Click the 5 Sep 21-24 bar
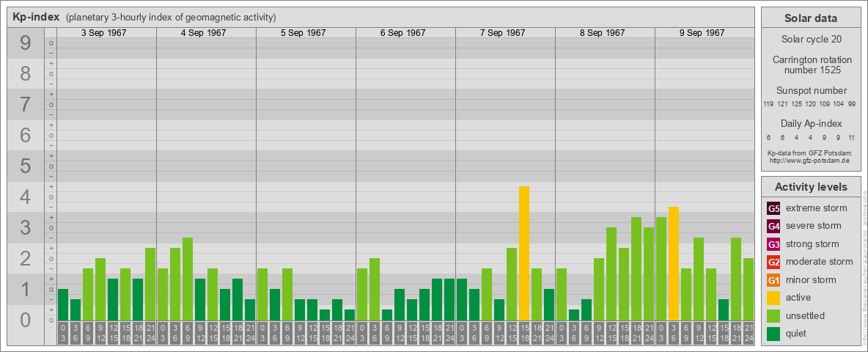Screen dimensions: 868x352 (x=349, y=315)
